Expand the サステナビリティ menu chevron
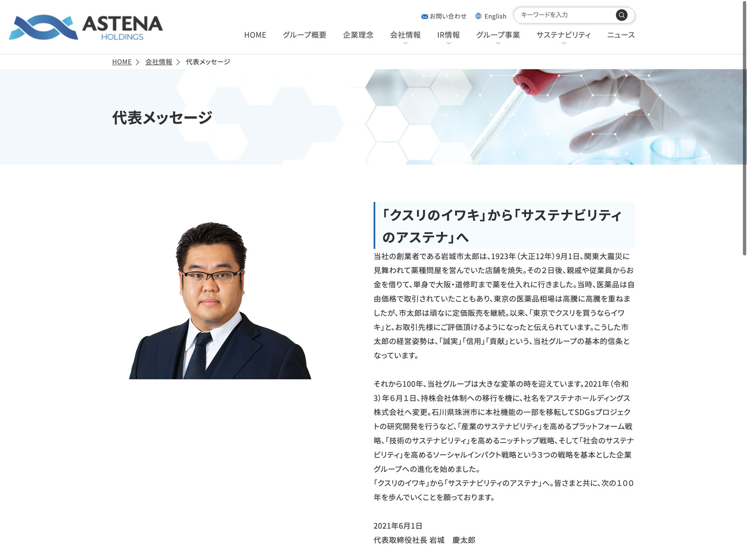This screenshot has width=747, height=560. pyautogui.click(x=564, y=43)
